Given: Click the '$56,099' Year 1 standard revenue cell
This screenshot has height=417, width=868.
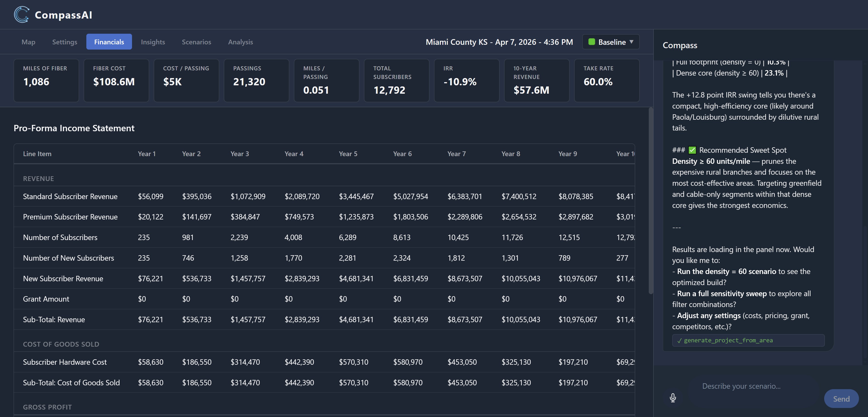Looking at the screenshot, I should [x=151, y=196].
